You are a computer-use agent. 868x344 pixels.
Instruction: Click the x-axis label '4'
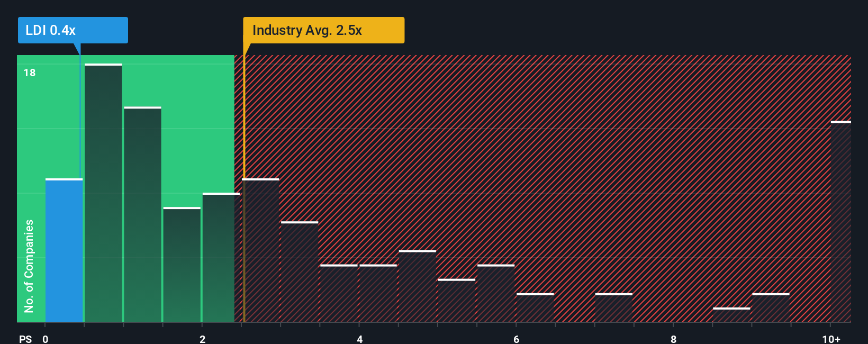click(360, 339)
